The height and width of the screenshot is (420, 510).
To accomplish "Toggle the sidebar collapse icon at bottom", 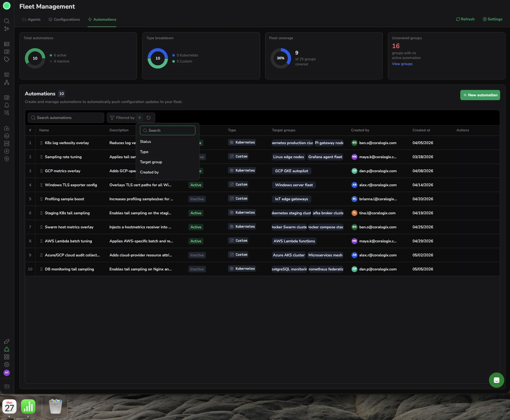I will click(x=7, y=387).
